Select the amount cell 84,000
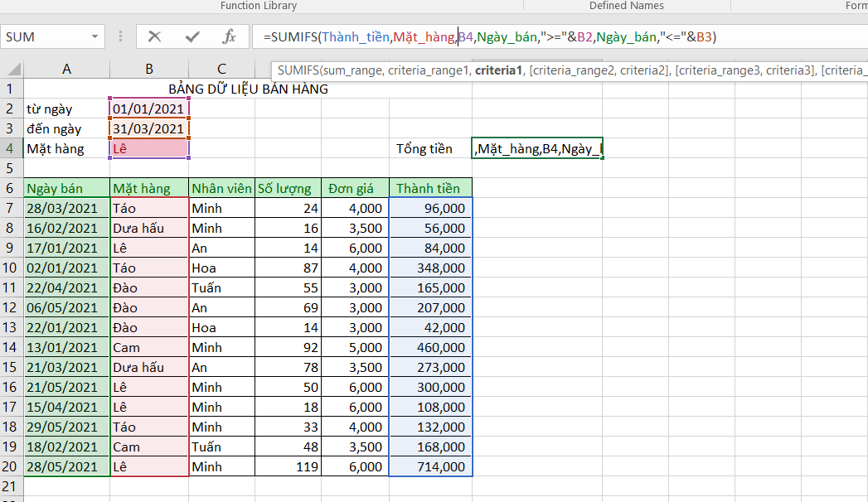The height and width of the screenshot is (502, 868). tap(430, 249)
